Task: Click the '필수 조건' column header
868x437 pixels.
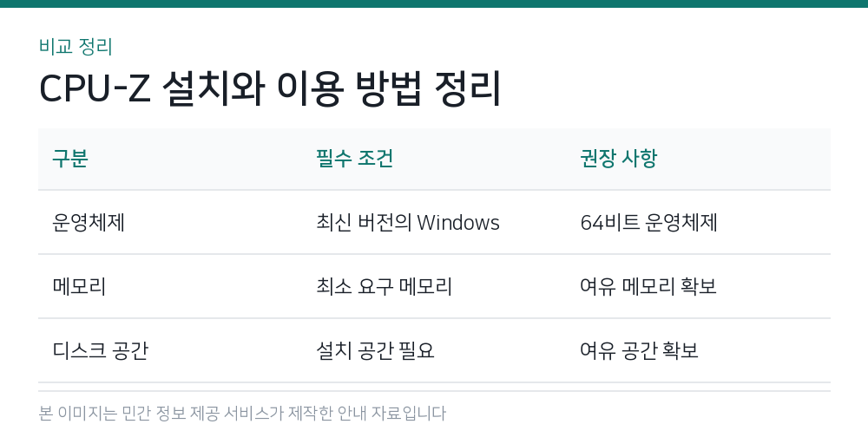Action: (354, 159)
